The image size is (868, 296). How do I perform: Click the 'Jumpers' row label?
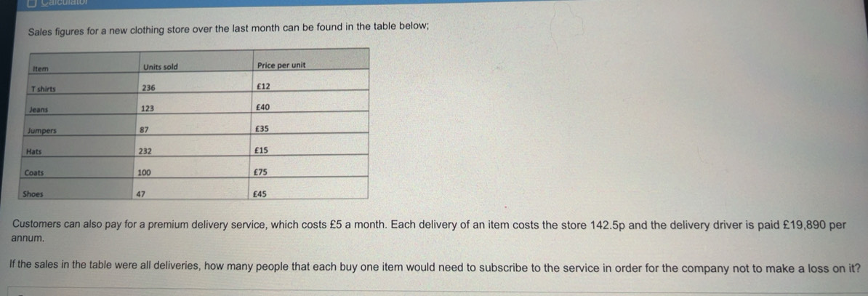[41, 131]
